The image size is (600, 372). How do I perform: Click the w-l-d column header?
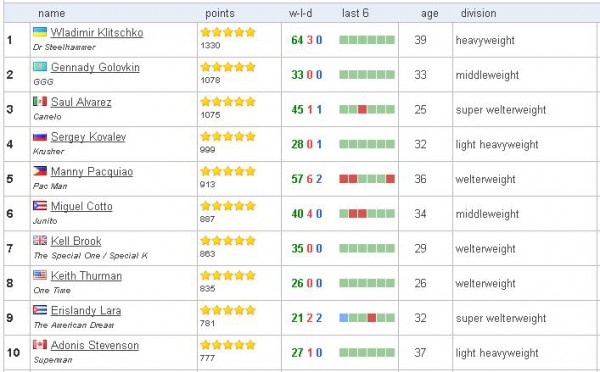(300, 13)
